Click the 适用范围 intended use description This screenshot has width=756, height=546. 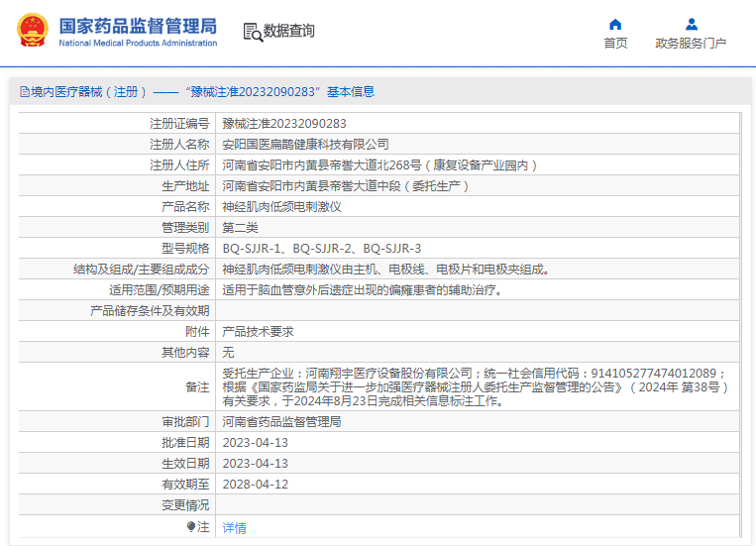pos(363,290)
